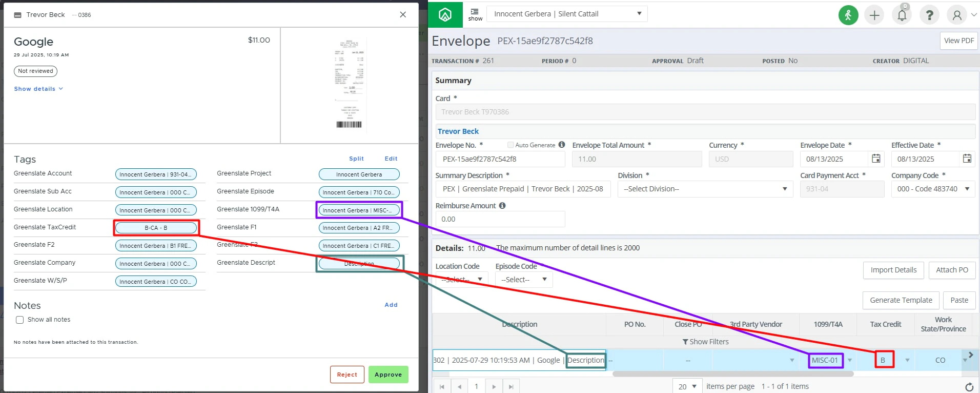Viewport: 980px width, 393px height.
Task: Click the green Greenslate home logo
Action: pyautogui.click(x=445, y=15)
